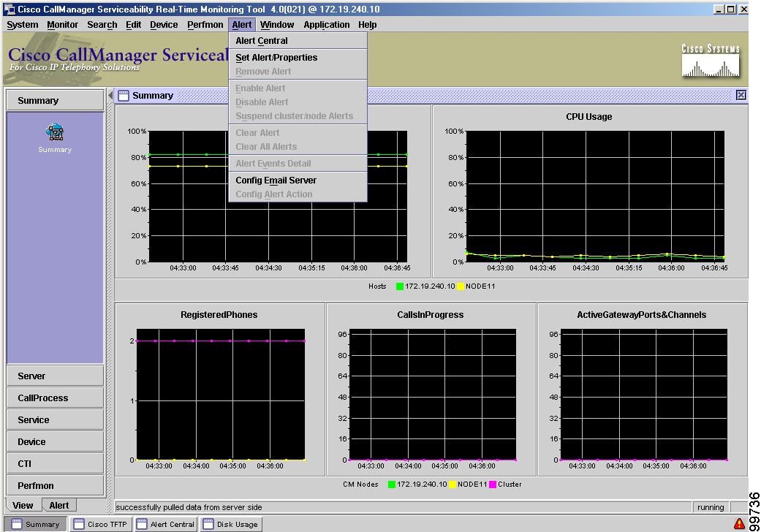Maximize the Real-Time Monitoring Tool window
The width and height of the screenshot is (761, 532).
pyautogui.click(x=730, y=9)
